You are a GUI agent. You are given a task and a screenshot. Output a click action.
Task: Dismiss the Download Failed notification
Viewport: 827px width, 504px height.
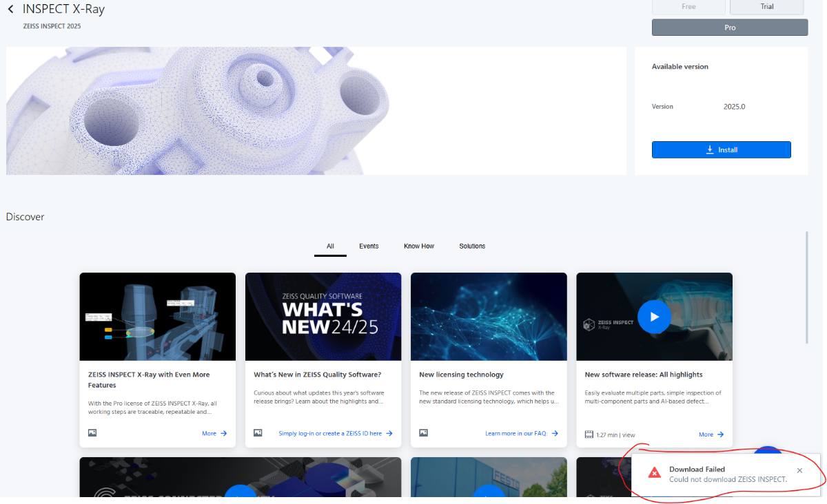point(799,471)
